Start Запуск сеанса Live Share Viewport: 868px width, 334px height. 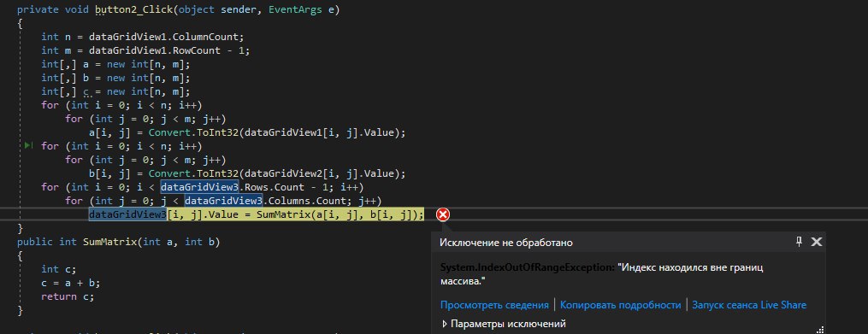(x=749, y=305)
